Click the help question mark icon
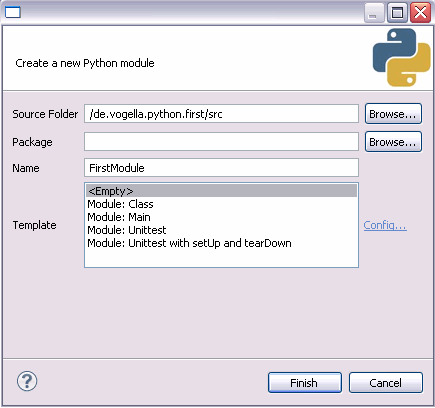435x408 pixels. 27,381
